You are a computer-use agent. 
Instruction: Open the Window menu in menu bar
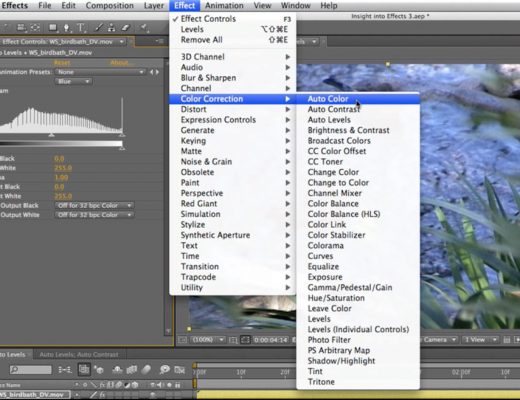click(x=295, y=6)
